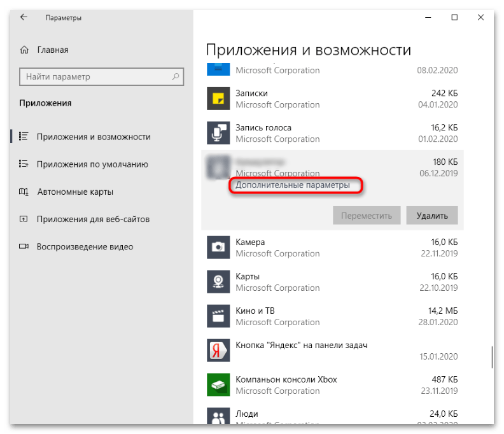Open the Дополнительные параметры link
Image resolution: width=504 pixels, height=434 pixels.
point(293,185)
